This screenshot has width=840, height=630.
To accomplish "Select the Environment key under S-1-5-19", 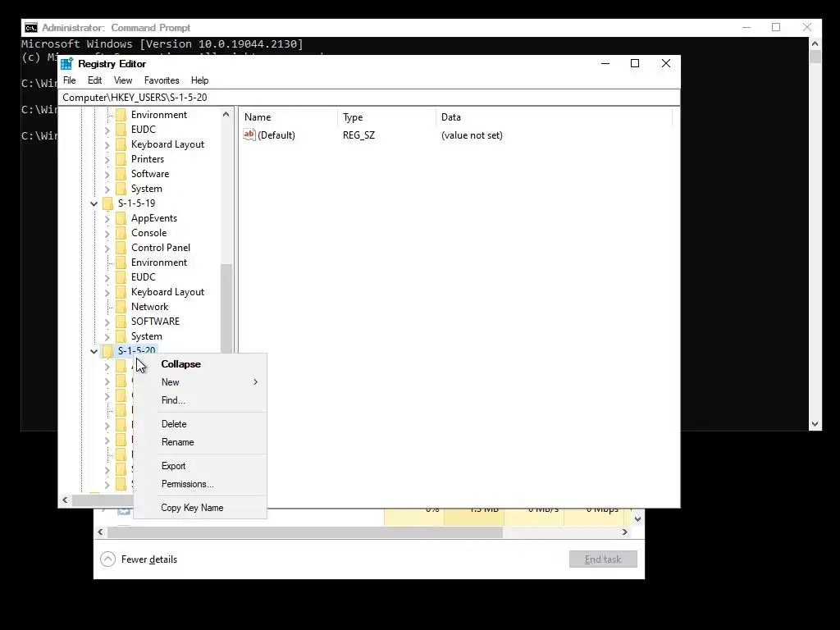I will [x=159, y=262].
